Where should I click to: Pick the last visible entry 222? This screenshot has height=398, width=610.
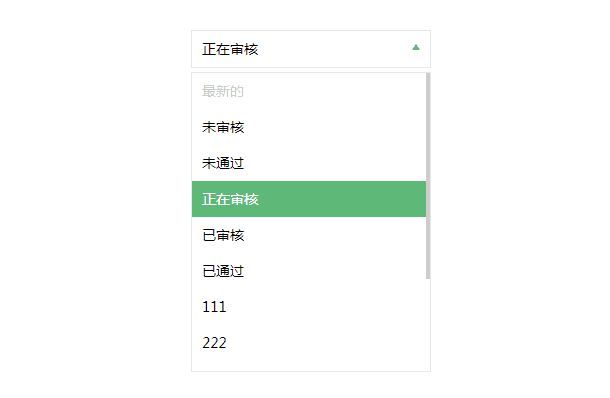point(309,342)
